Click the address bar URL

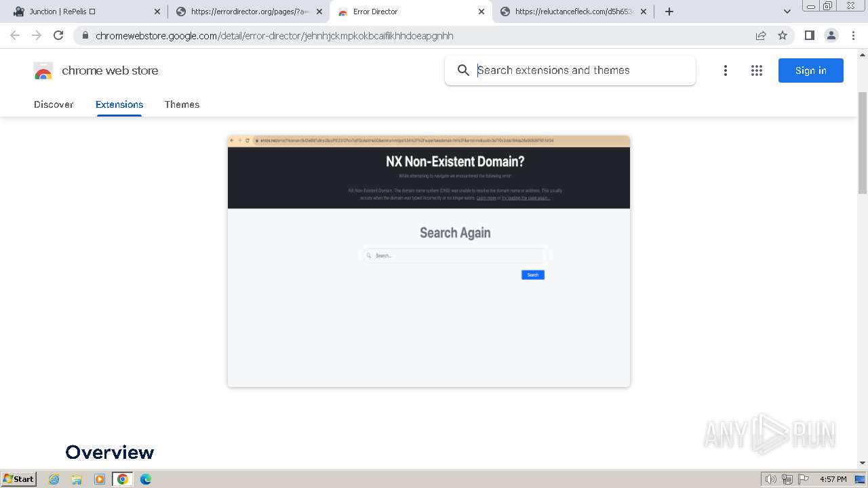[x=274, y=36]
